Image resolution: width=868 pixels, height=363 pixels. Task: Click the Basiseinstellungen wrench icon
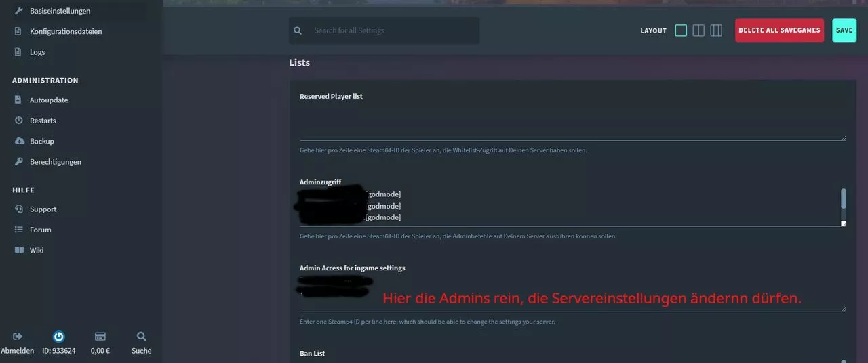click(x=18, y=11)
